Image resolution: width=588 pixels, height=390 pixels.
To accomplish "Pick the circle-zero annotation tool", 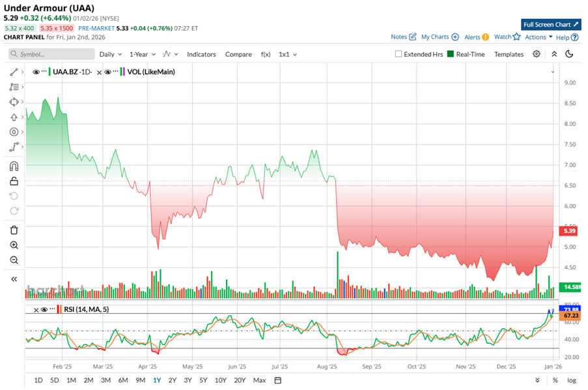I will tap(14, 132).
